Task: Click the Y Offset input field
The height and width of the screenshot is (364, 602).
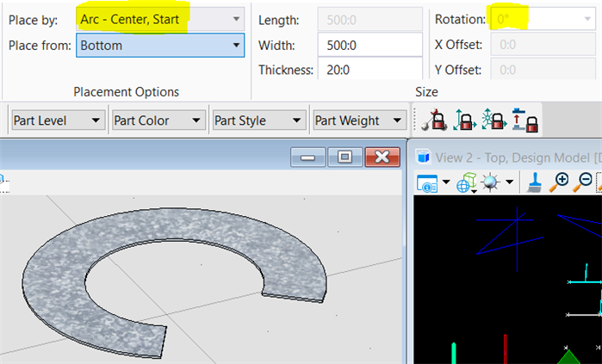Action: click(x=543, y=70)
